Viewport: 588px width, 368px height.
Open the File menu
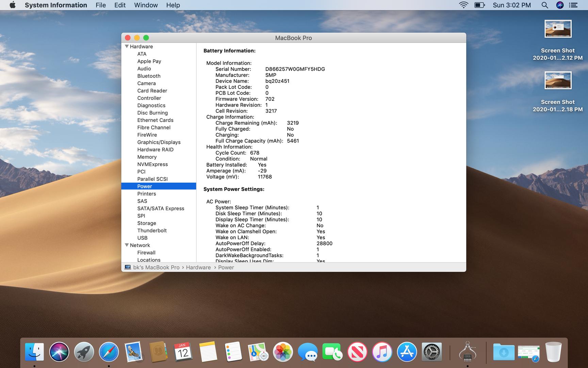[x=101, y=5]
